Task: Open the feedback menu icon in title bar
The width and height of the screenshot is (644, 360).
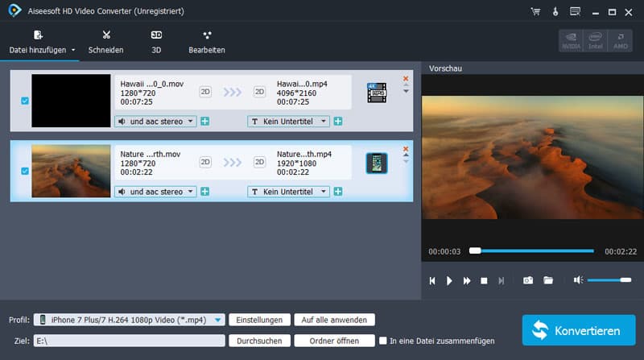Action: tap(575, 11)
